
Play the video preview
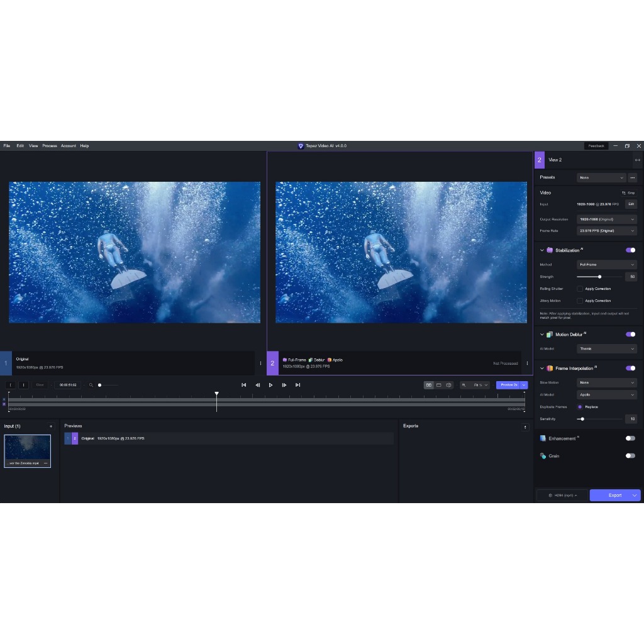tap(270, 385)
